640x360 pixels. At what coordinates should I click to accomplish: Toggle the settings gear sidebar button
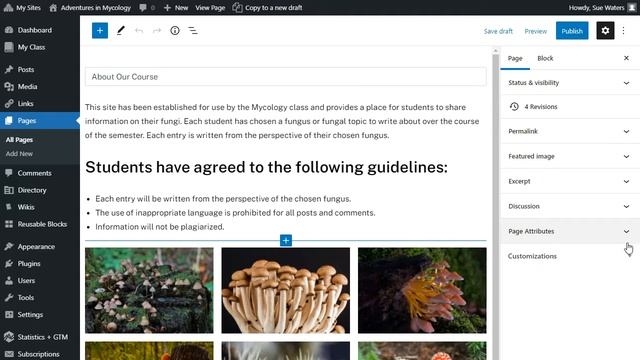605,31
